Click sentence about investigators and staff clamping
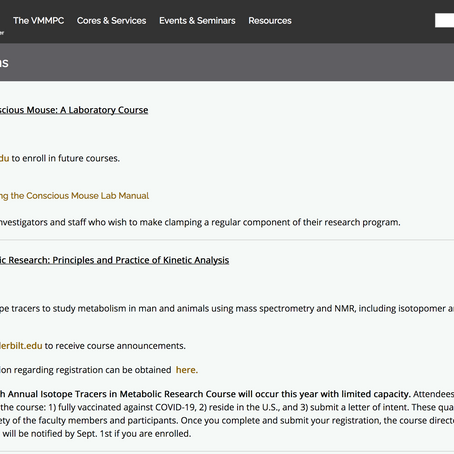 (x=200, y=222)
